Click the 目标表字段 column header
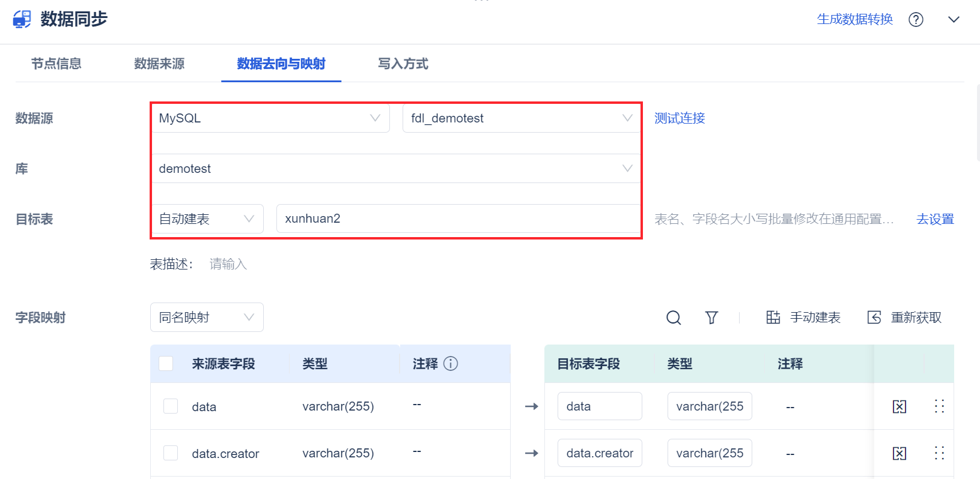This screenshot has width=980, height=479. (x=589, y=364)
